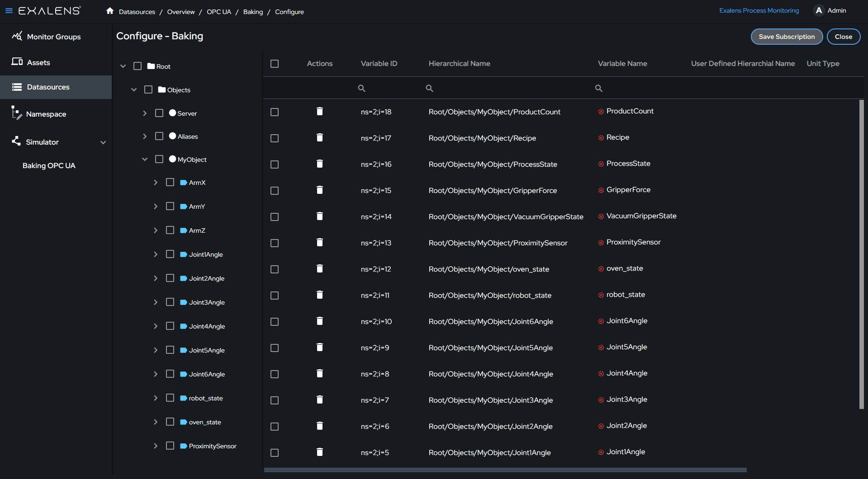
Task: Go to OPC UA breadcrumb link
Action: pyautogui.click(x=219, y=12)
